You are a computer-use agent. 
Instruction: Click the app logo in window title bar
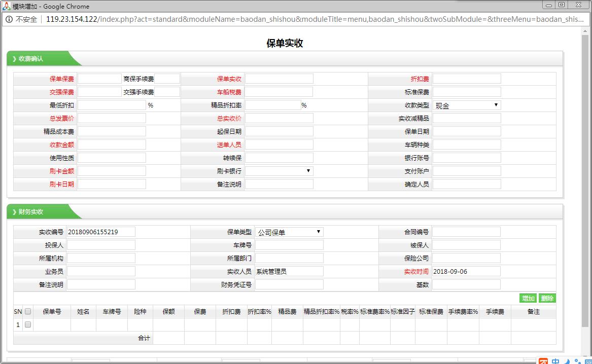[6, 6]
